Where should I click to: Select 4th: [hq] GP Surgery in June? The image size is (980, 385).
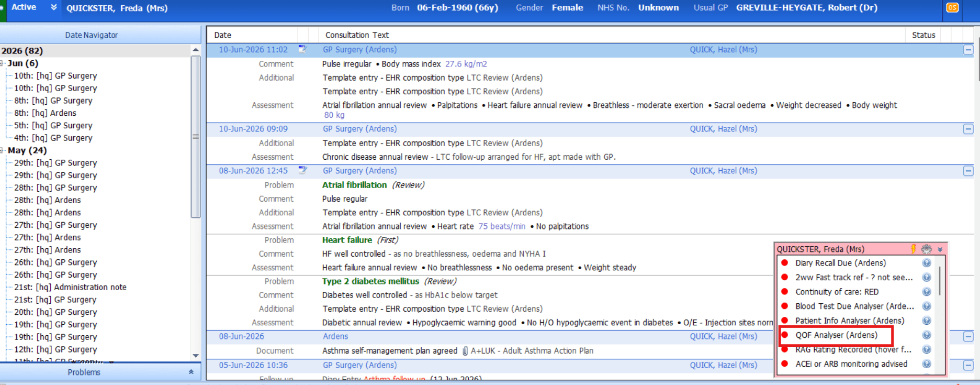click(x=53, y=138)
